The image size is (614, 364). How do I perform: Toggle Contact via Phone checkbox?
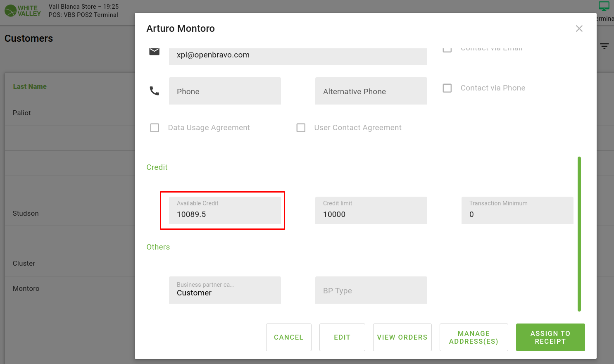click(x=447, y=88)
